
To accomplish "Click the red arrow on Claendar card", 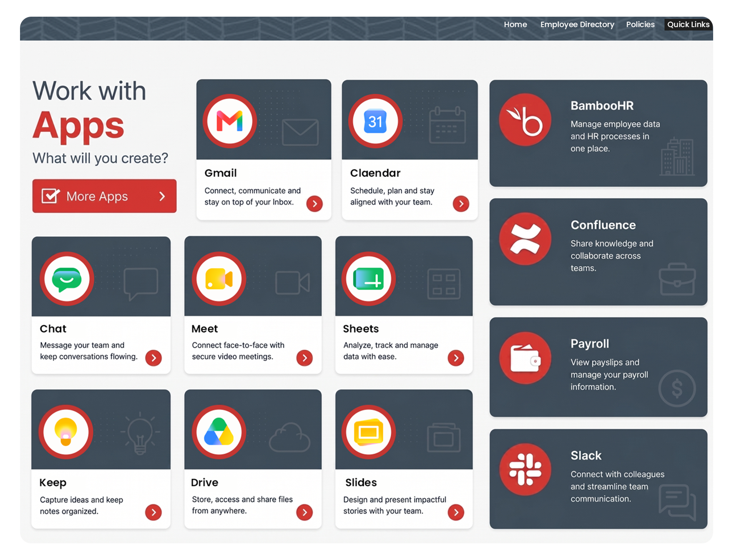I will point(461,204).
